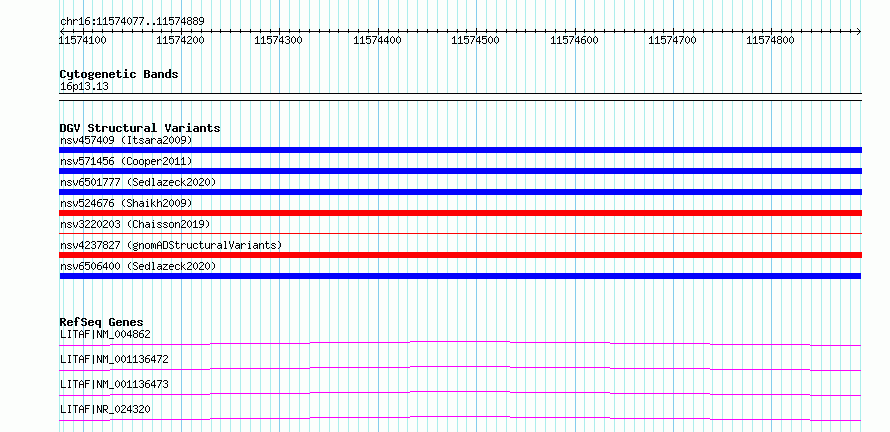890x432 pixels.
Task: Click the magenta transcript line of NM_001136472
Action: click(460, 368)
